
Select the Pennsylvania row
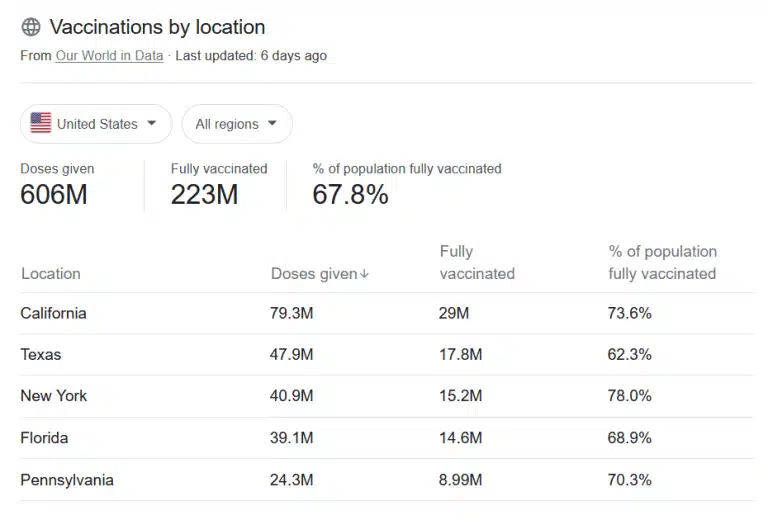point(387,480)
